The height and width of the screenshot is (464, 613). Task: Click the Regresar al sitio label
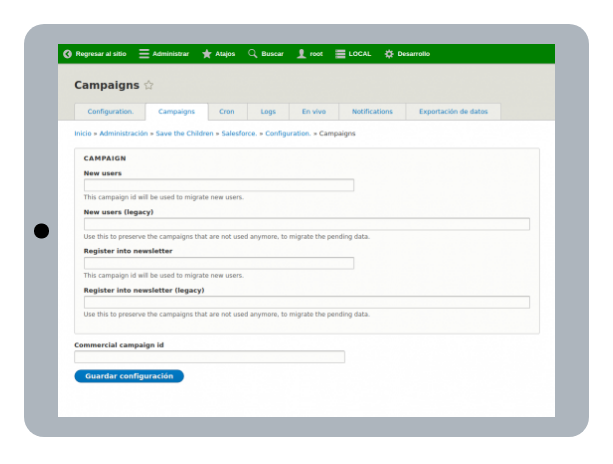(x=101, y=54)
